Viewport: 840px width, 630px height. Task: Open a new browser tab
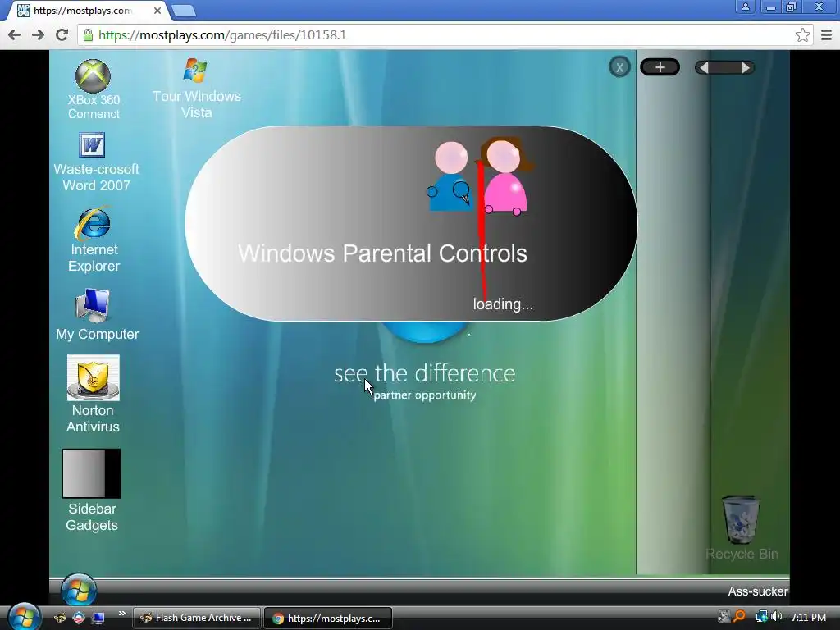click(184, 10)
